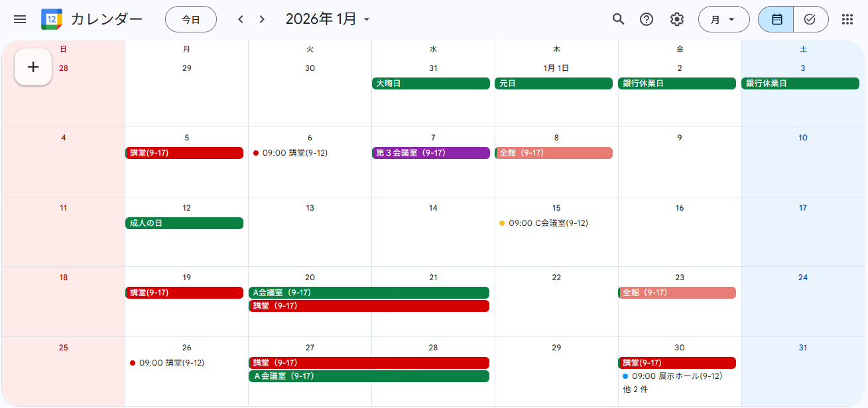Viewport: 868px width, 408px height.
Task: Open purple 第３会議室 (9-17) event
Action: pyautogui.click(x=433, y=153)
